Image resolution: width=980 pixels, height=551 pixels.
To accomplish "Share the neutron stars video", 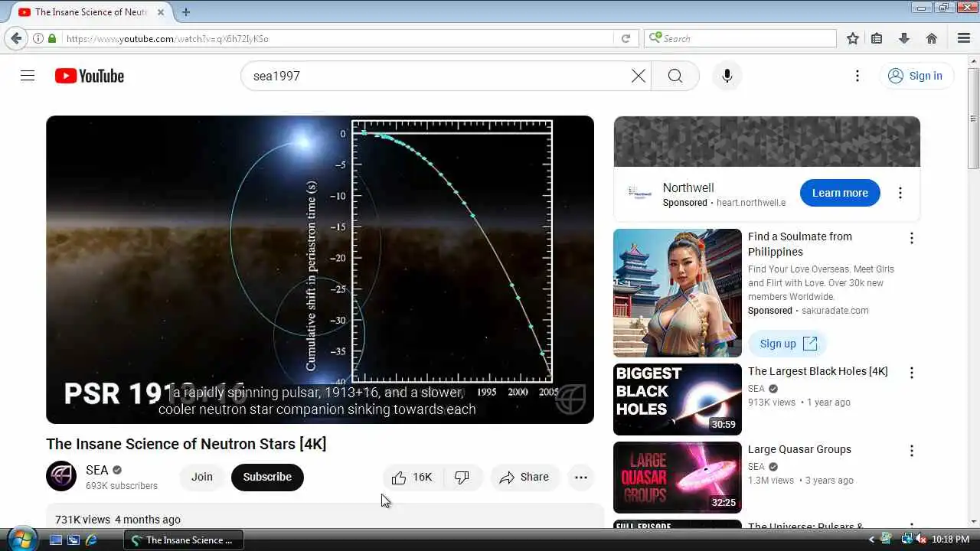I will click(524, 477).
